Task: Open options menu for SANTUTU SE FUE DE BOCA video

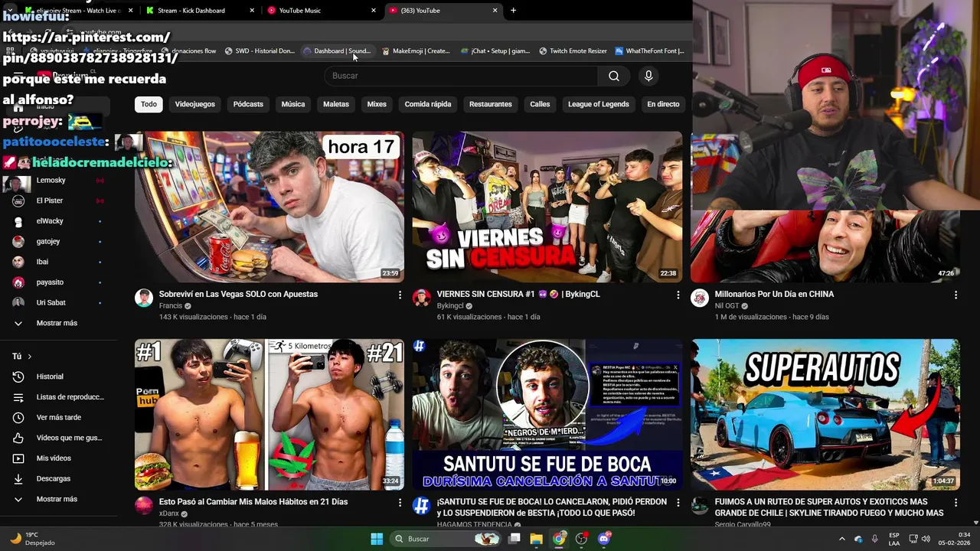Action: coord(678,503)
